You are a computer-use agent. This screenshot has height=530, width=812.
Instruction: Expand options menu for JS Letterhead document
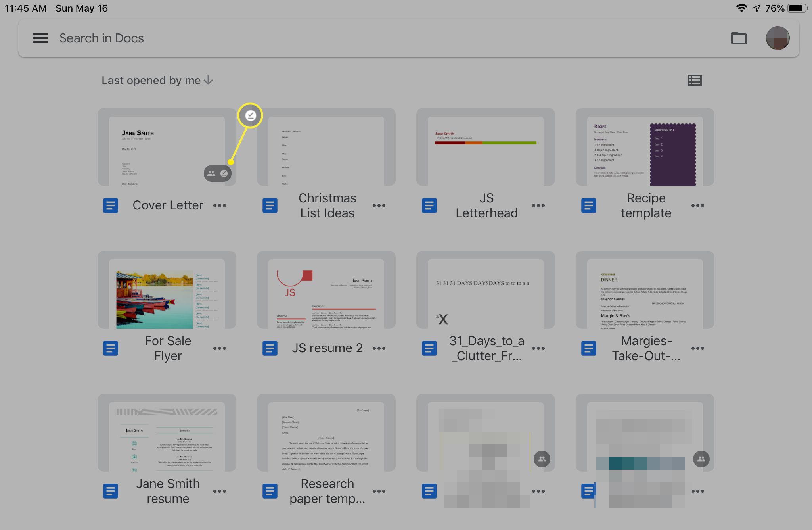(538, 205)
